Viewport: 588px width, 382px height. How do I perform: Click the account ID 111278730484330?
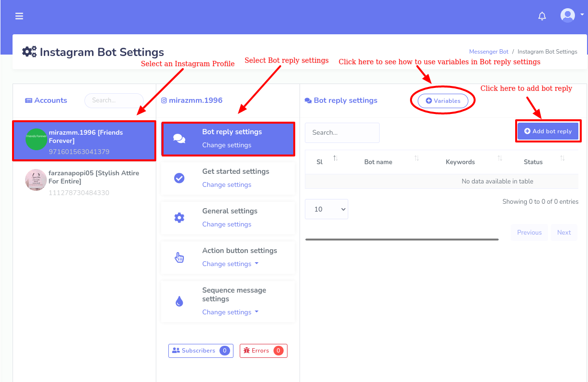click(79, 193)
